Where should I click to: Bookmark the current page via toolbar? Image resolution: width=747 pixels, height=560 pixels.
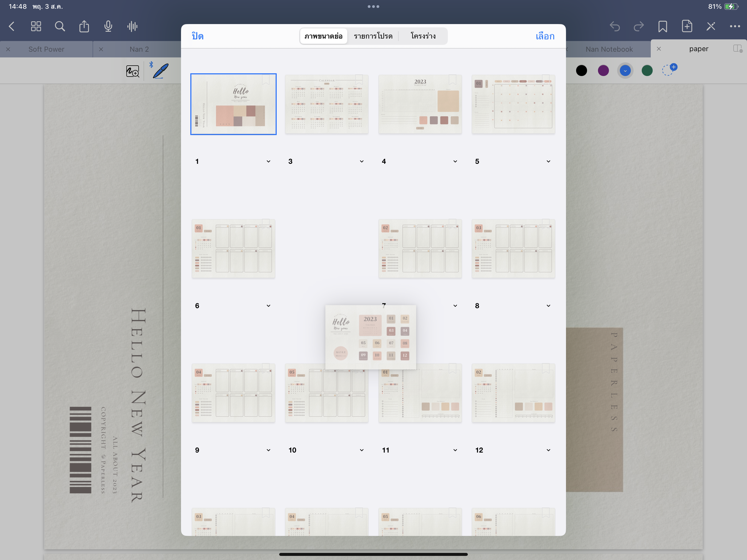point(662,26)
